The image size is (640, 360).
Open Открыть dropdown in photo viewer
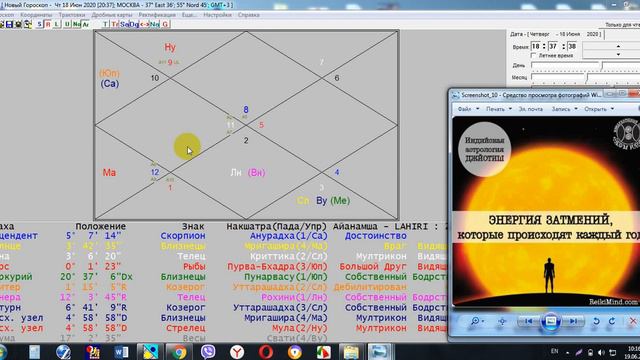[599, 109]
